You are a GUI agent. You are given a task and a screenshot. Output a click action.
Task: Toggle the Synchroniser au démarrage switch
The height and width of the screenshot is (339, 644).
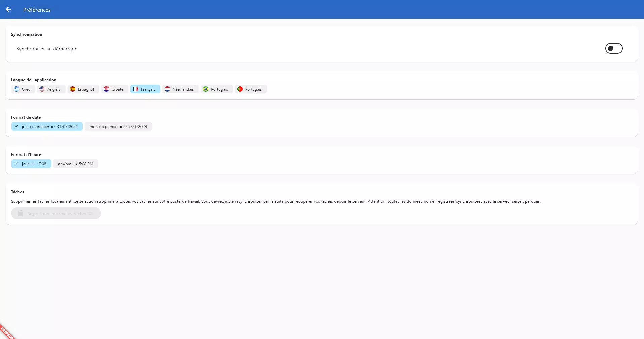pyautogui.click(x=614, y=48)
